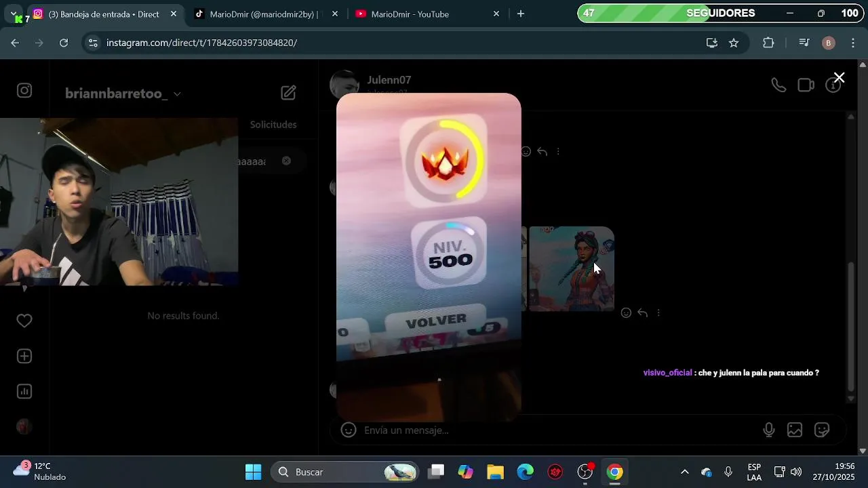
Task: React to the Fortnite skin image message
Action: click(x=626, y=312)
